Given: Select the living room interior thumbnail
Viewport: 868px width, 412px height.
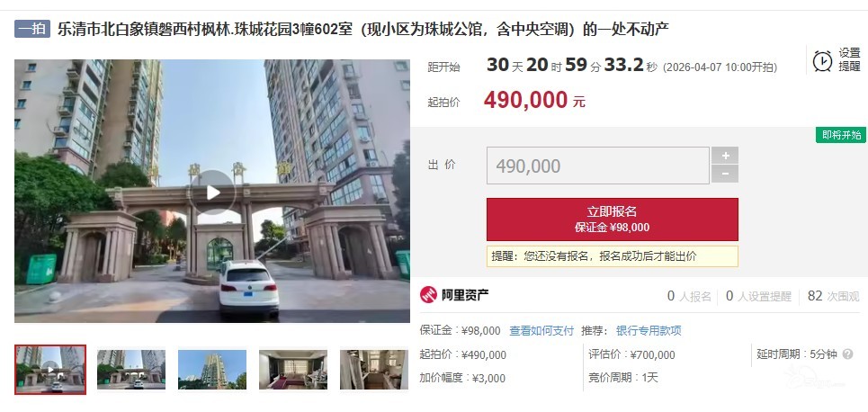Looking at the screenshot, I should click(x=293, y=370).
